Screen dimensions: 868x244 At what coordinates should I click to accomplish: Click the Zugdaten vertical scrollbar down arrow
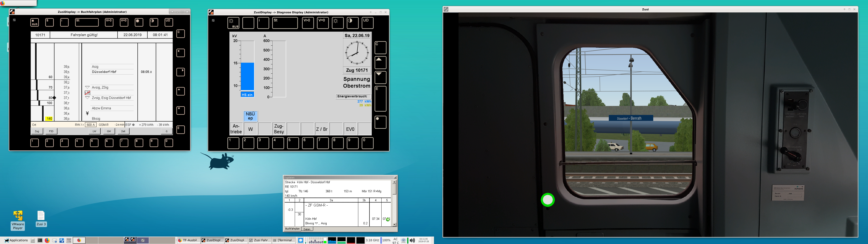click(x=394, y=224)
